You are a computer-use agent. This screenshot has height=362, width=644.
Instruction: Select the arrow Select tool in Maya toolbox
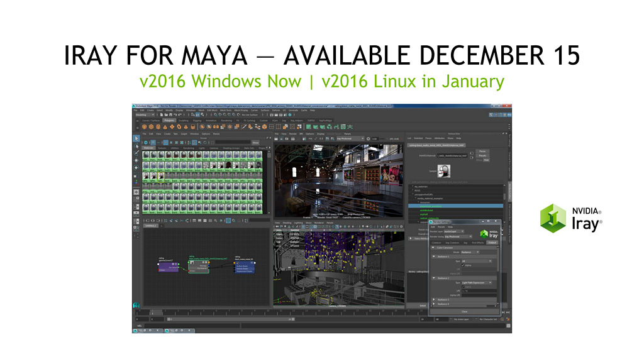136,139
